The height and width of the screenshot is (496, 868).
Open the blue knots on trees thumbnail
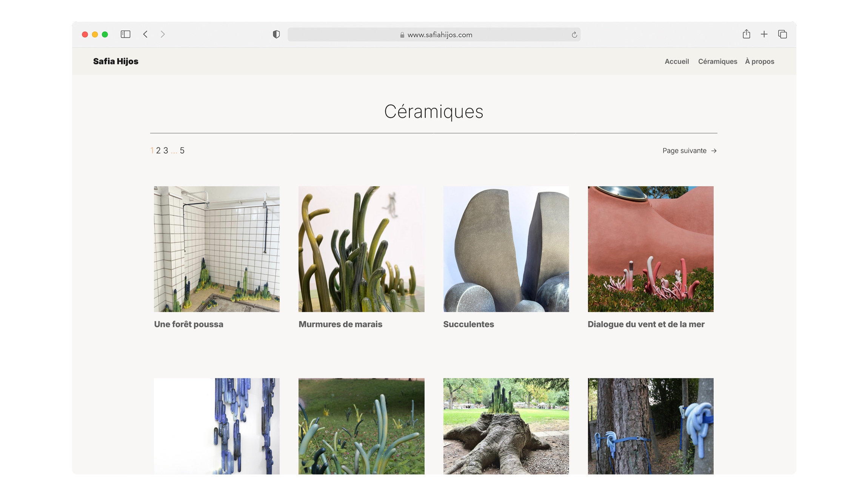[651, 426]
